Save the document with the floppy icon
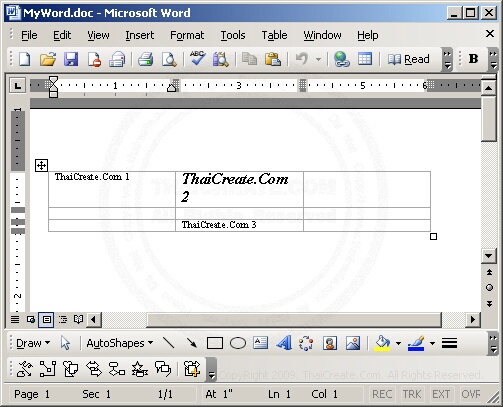 point(71,60)
